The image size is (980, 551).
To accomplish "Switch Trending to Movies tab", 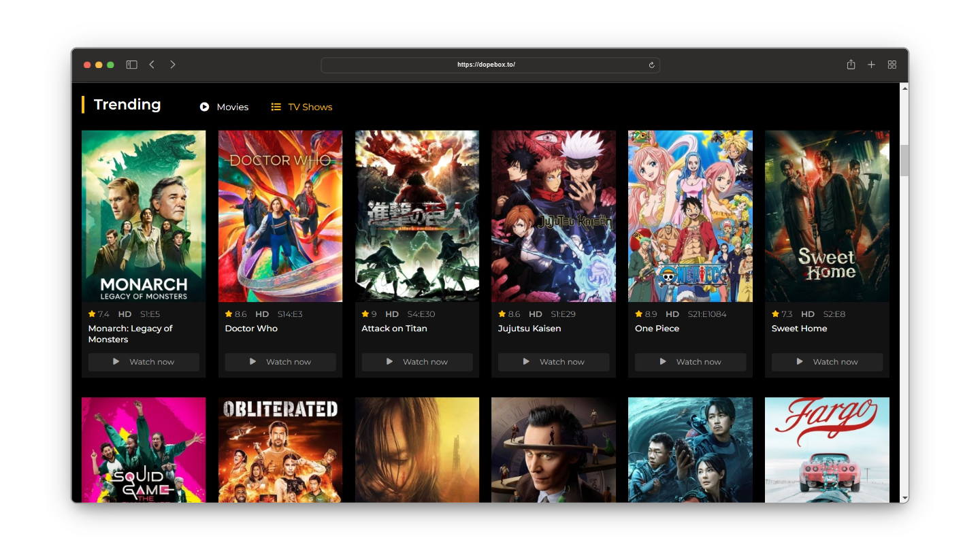I will [x=224, y=107].
